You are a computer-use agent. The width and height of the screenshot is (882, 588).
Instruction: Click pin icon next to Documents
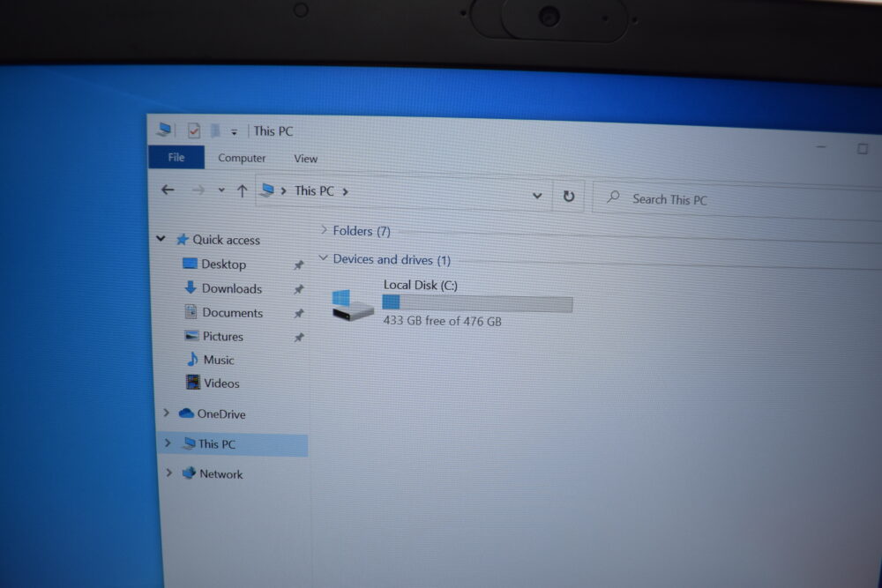(299, 314)
